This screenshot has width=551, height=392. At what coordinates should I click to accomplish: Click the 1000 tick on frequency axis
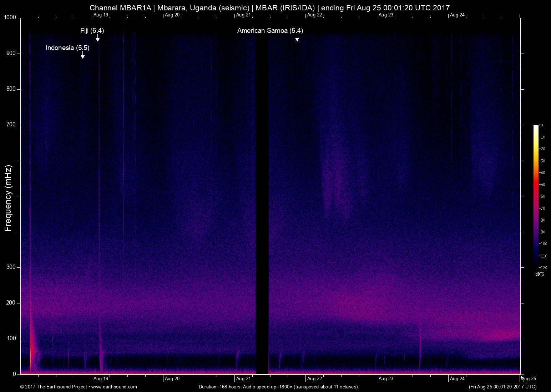[10, 17]
